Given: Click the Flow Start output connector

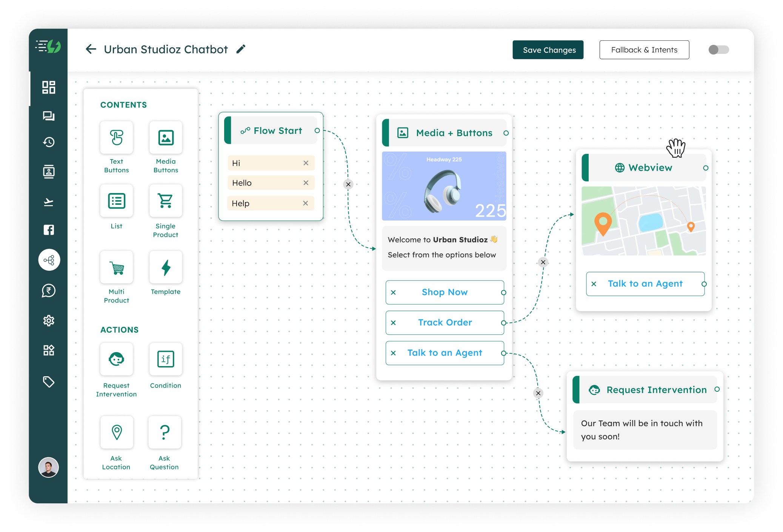Looking at the screenshot, I should (317, 130).
